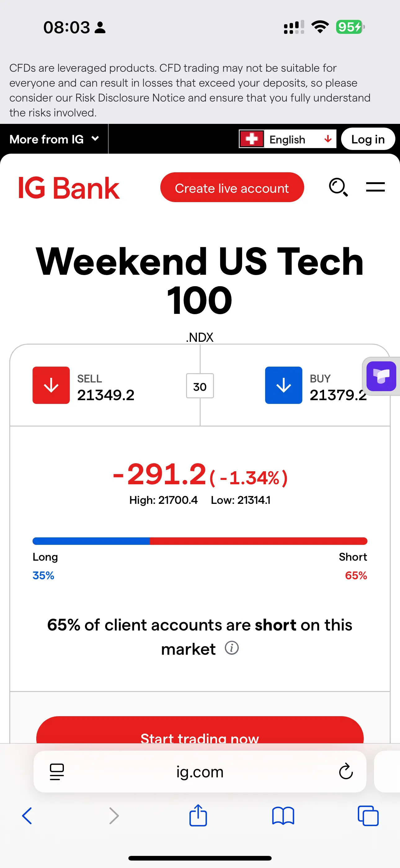This screenshot has width=400, height=868.
Task: Tap the red SELL arrow icon
Action: 51,385
